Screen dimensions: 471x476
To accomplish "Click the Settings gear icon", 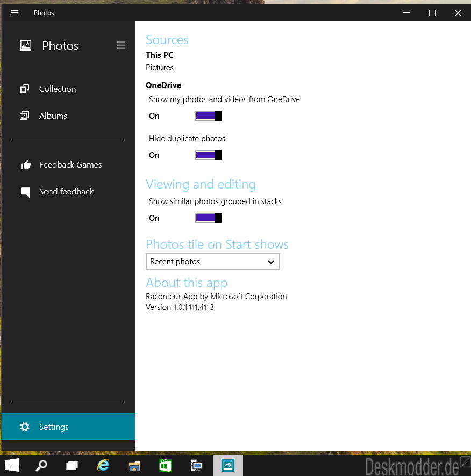I will tap(25, 427).
